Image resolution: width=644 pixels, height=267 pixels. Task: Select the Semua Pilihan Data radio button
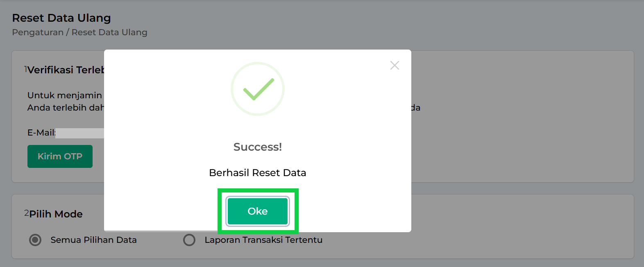[x=35, y=240]
